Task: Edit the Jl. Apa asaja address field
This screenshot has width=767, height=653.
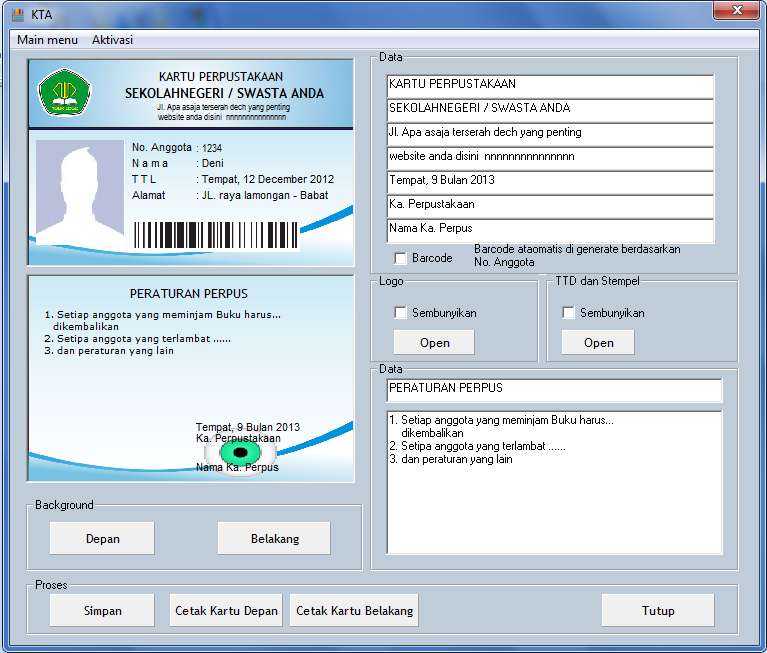Action: pos(550,134)
